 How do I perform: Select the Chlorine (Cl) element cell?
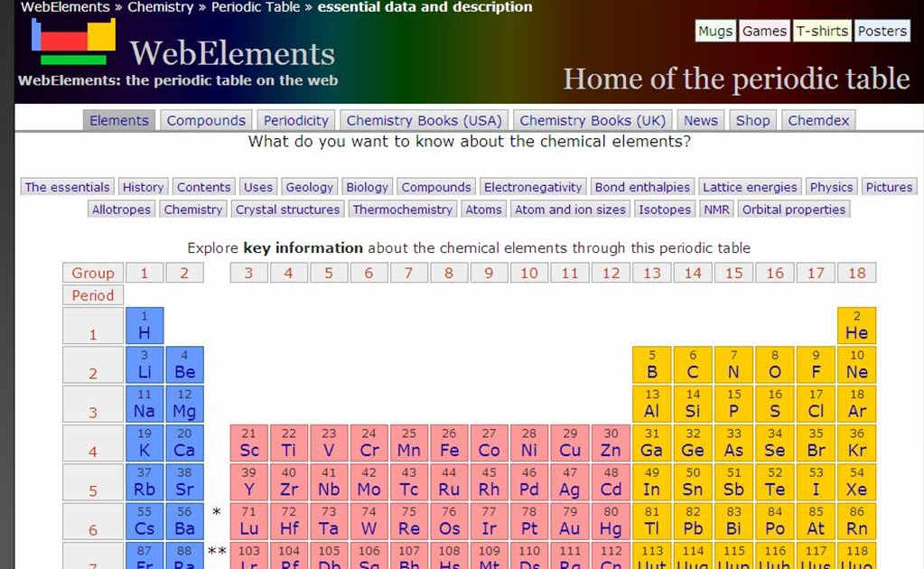tap(816, 404)
